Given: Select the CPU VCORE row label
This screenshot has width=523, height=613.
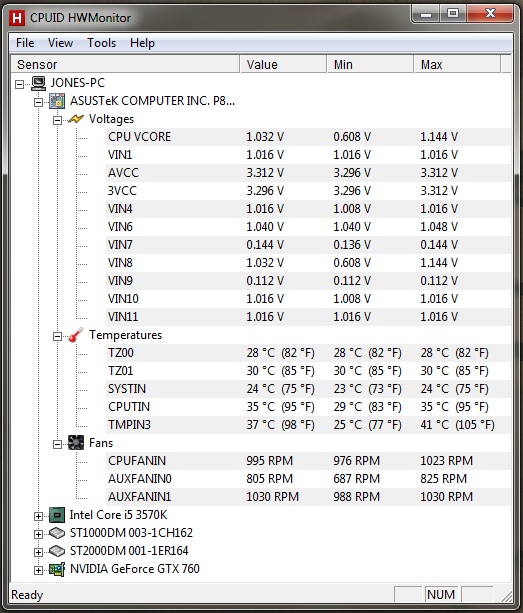Looking at the screenshot, I should (140, 137).
